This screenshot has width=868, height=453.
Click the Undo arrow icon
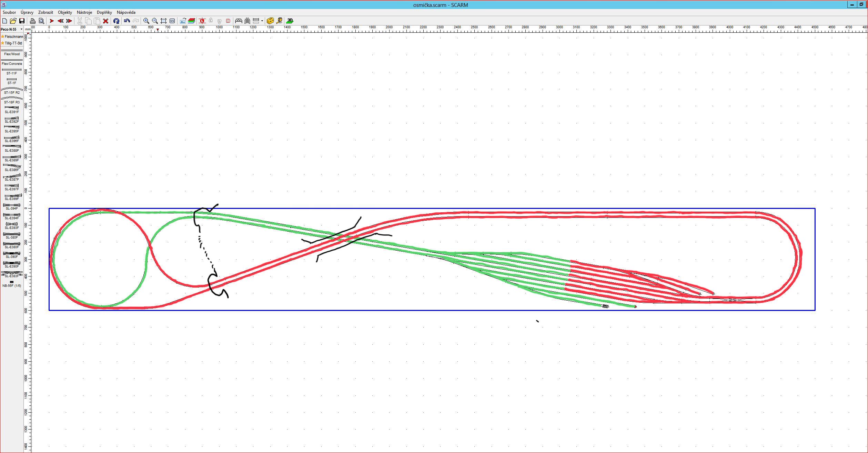[x=127, y=21]
